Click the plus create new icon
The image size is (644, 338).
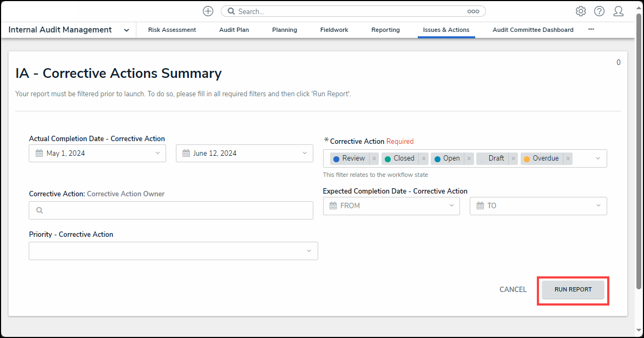[x=208, y=11]
